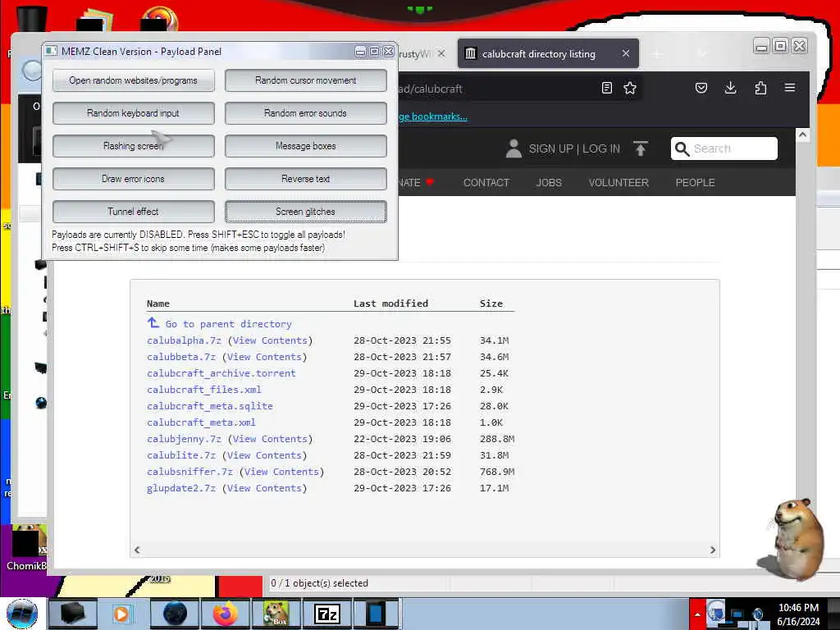Click page scrollbar up arrow
This screenshot has height=630, width=840.
[x=802, y=135]
